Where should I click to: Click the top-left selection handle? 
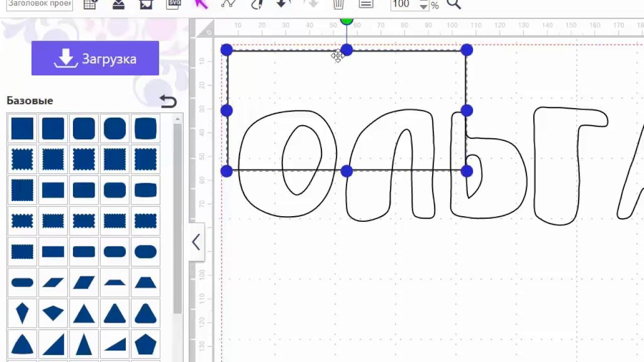click(226, 50)
